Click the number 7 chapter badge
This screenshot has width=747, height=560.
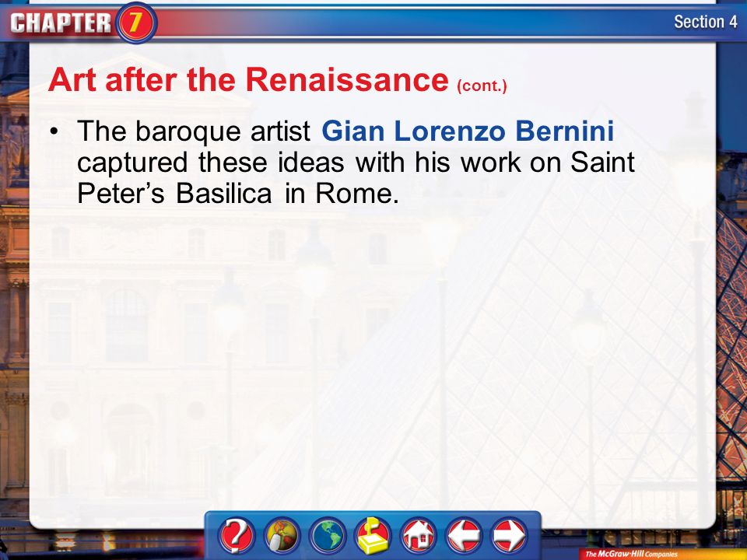click(135, 23)
